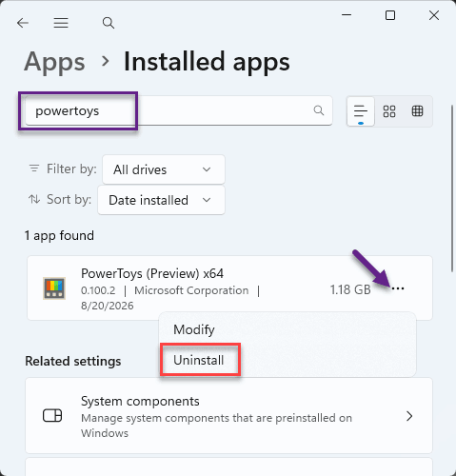This screenshot has height=476, width=456.
Task: Click the Related settings heading
Action: 73,361
